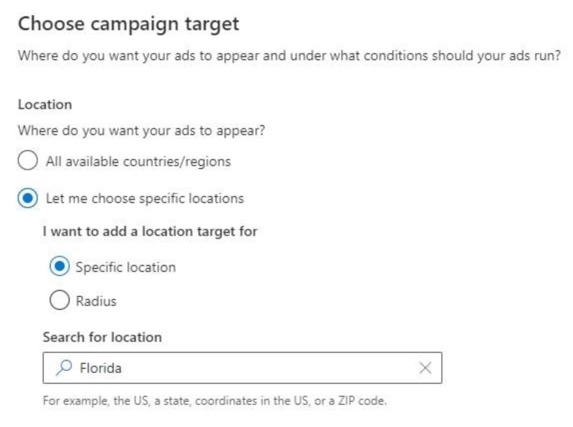
Task: Select the All available countries/regions radio button
Action: tap(28, 160)
